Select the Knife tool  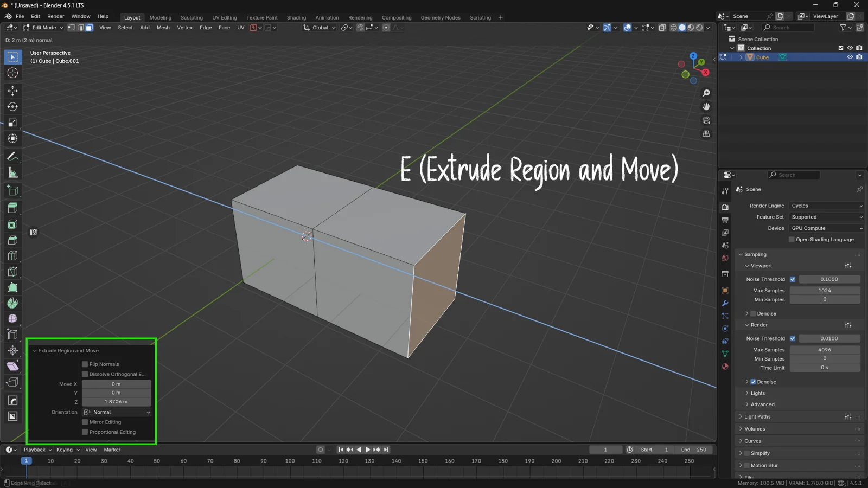click(x=12, y=272)
